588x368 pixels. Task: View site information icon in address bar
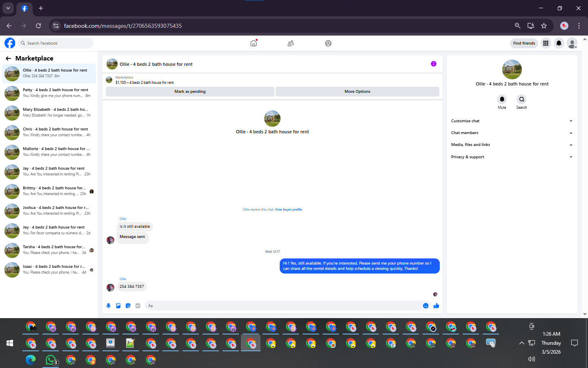pyautogui.click(x=56, y=26)
